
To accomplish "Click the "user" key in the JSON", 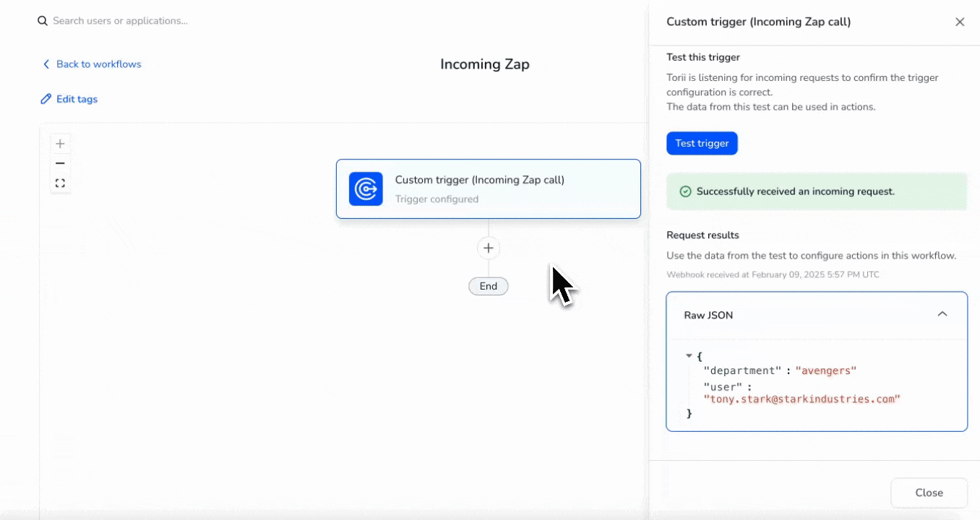I will click(723, 387).
